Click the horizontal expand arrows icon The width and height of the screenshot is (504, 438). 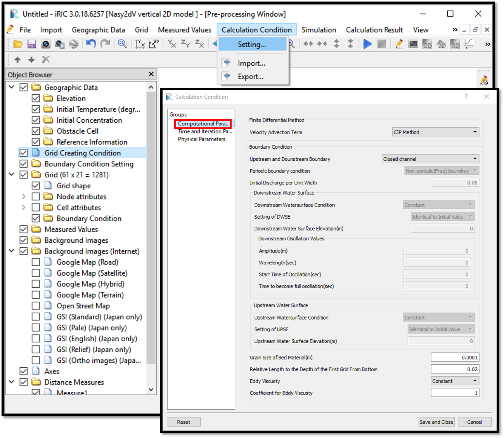click(x=308, y=44)
